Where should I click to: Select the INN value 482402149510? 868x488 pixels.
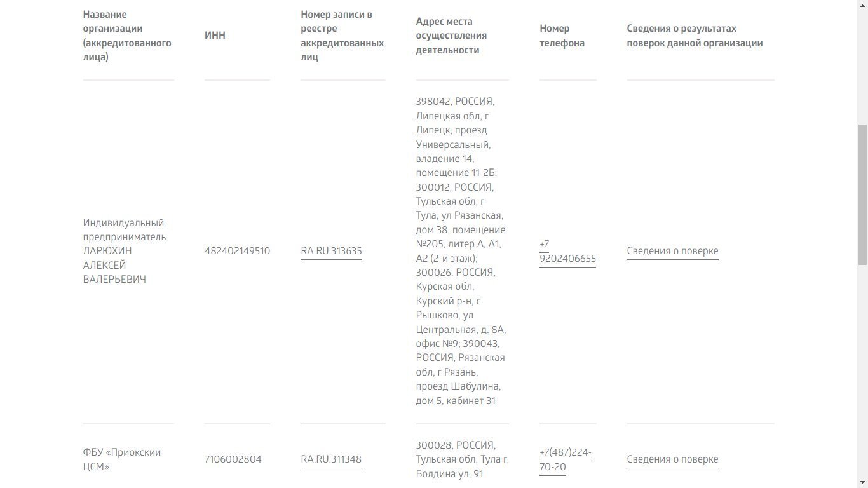click(237, 251)
